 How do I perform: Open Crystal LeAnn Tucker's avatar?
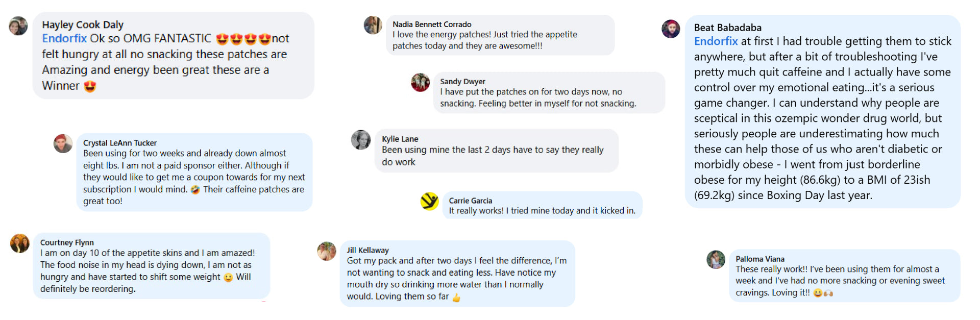pyautogui.click(x=63, y=144)
